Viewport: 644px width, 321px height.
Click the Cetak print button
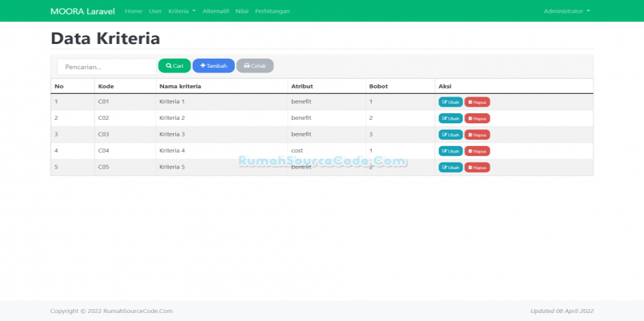255,66
